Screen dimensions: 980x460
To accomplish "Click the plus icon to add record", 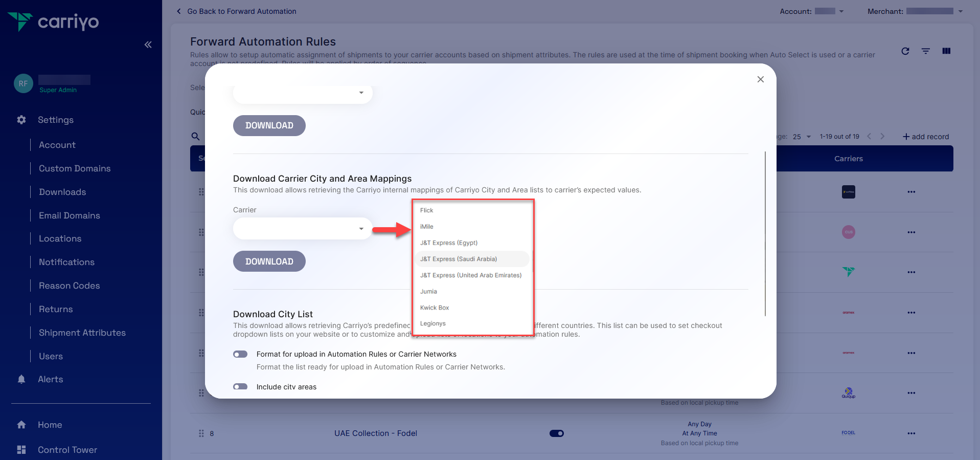I will click(x=906, y=137).
